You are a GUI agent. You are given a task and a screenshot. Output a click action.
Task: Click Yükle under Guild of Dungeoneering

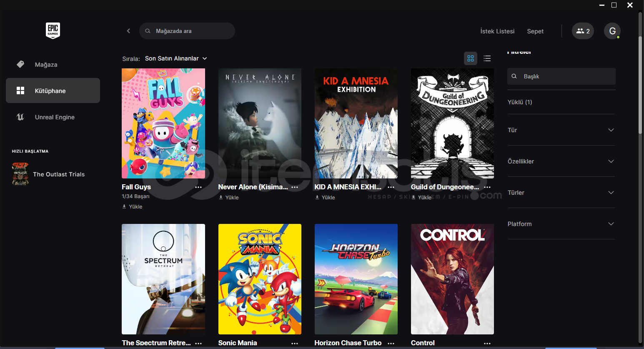pos(421,197)
